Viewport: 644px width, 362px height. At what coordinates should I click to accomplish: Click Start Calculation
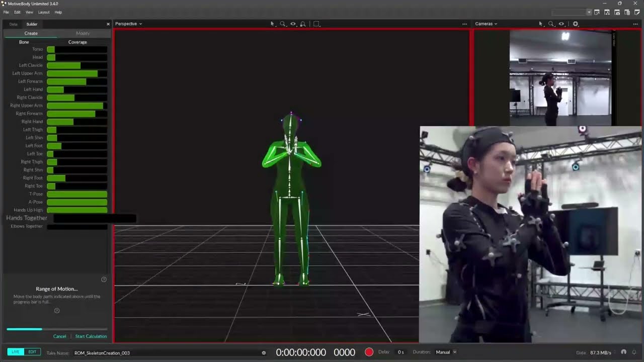tap(91, 336)
